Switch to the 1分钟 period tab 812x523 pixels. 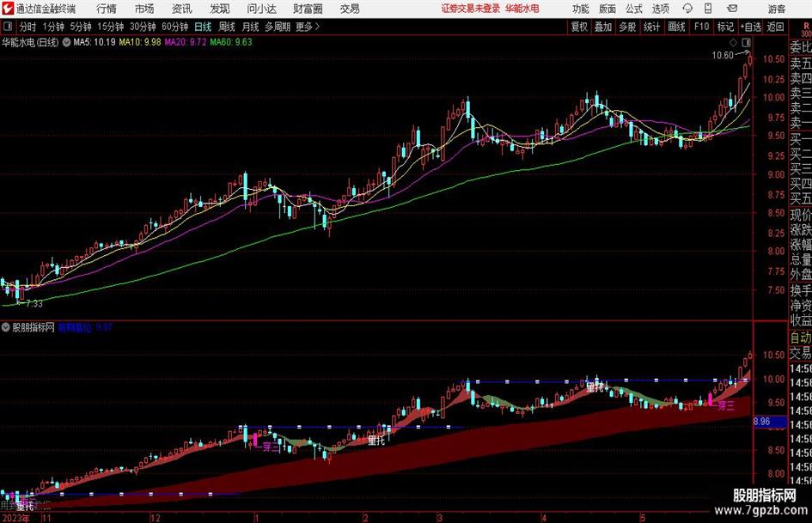coord(53,27)
